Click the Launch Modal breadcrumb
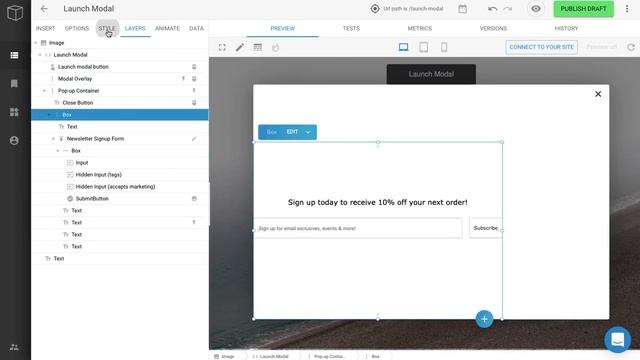 click(271, 356)
